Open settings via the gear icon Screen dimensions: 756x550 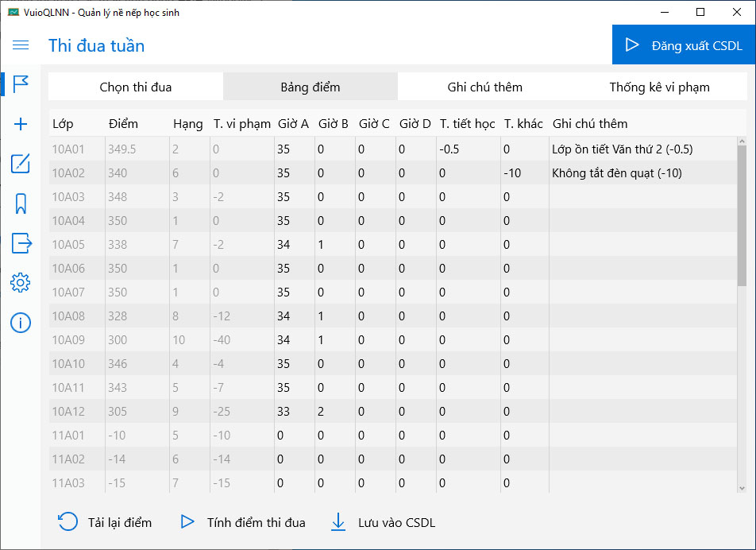pos(21,282)
